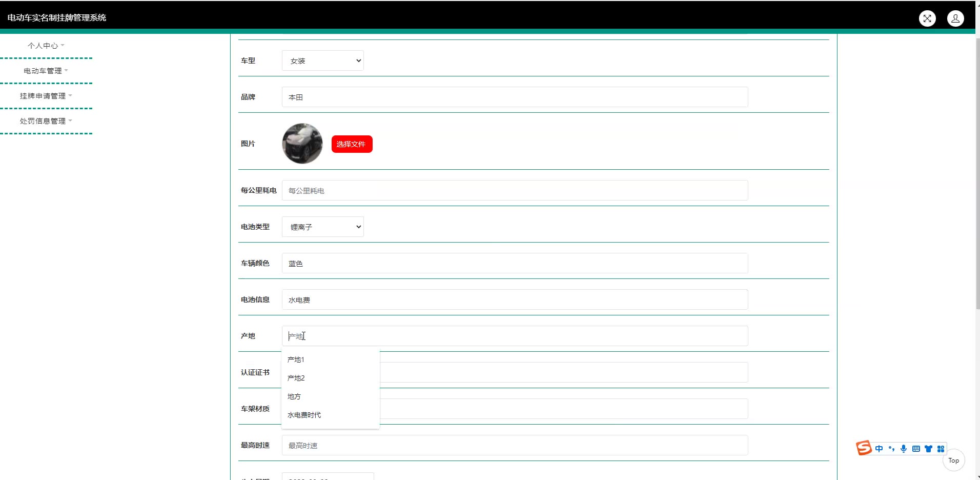Open the user profile icon in header

point(955,18)
